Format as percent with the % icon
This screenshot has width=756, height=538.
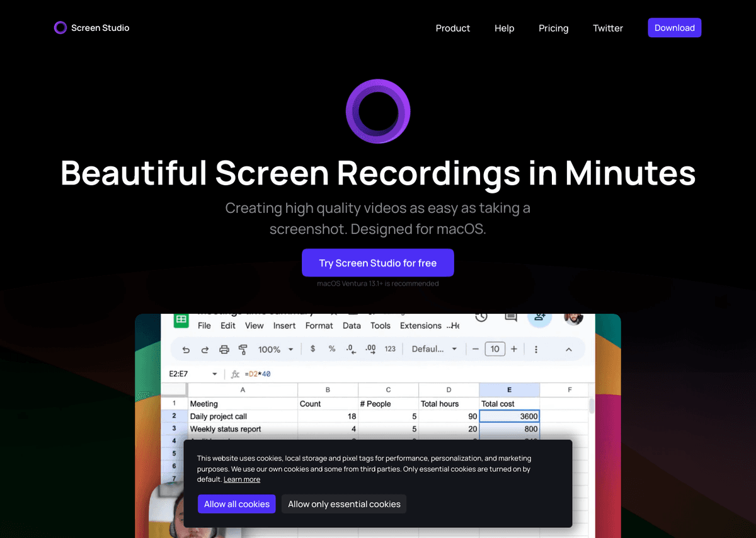point(332,348)
